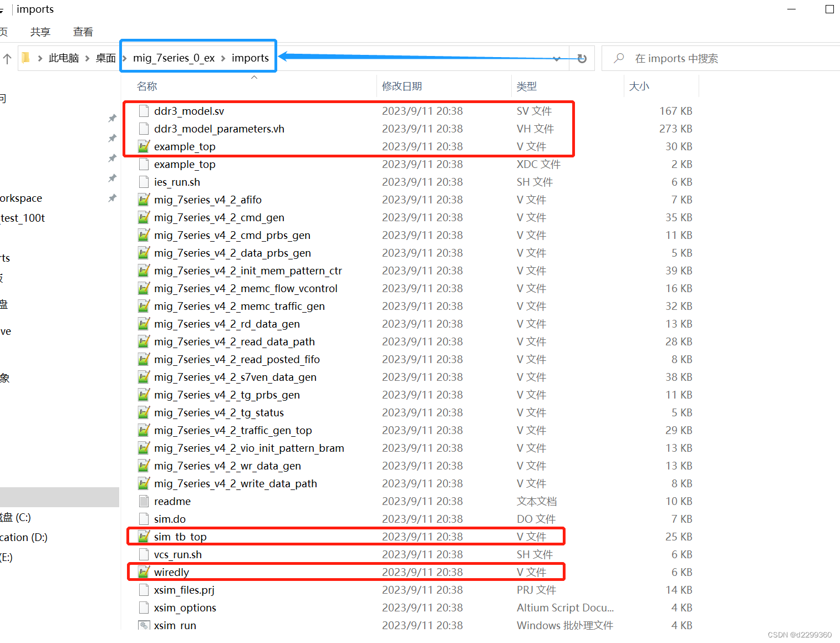Select the mig_7series_v4_2_wr_data_gen file name
Viewport: 840px width, 643px height.
click(227, 466)
